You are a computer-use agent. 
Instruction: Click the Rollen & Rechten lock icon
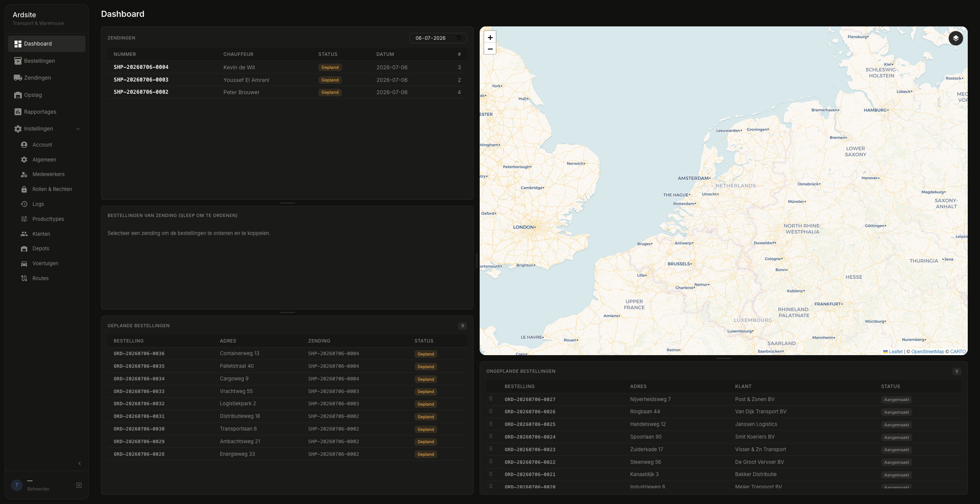[24, 189]
